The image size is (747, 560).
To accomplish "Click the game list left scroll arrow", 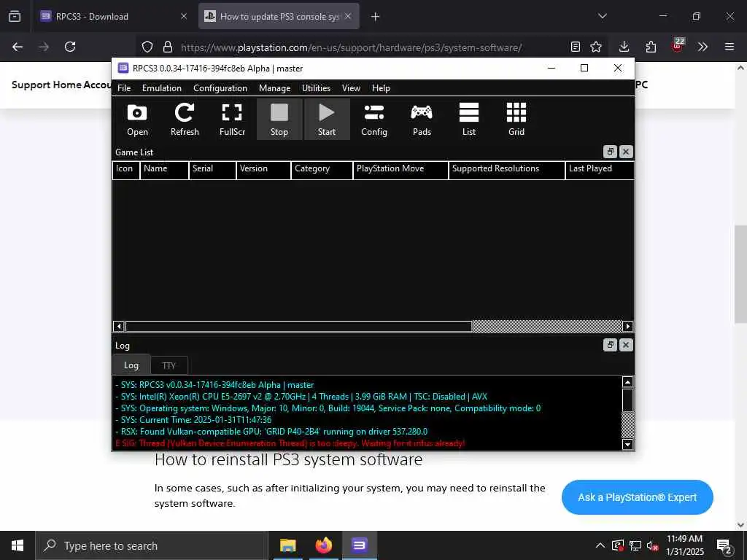I will 119,326.
